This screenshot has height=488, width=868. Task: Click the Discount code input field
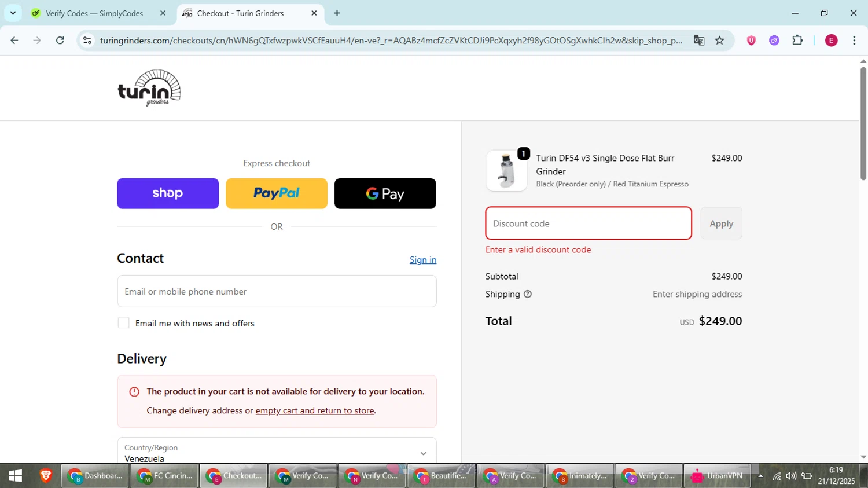(589, 223)
